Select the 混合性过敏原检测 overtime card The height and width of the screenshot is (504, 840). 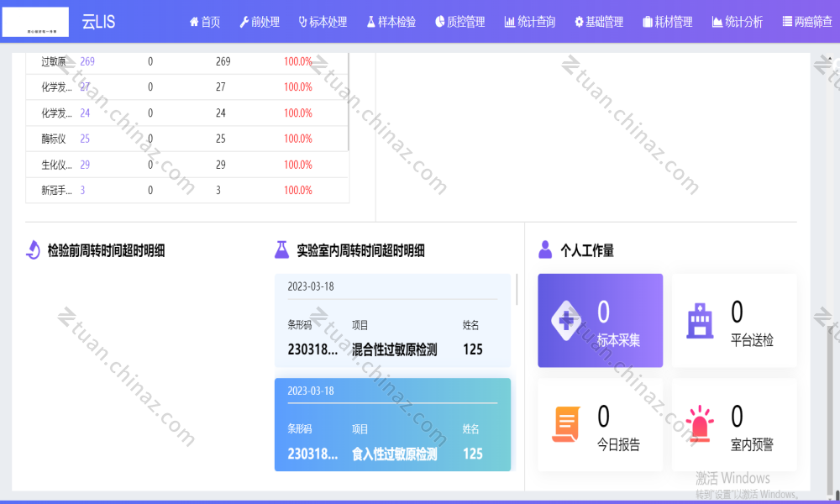coord(392,320)
